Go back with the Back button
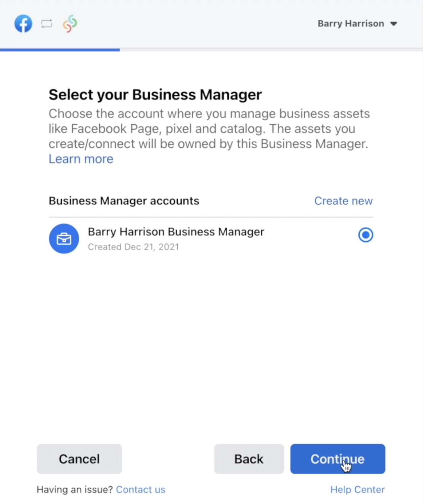 coord(249,459)
